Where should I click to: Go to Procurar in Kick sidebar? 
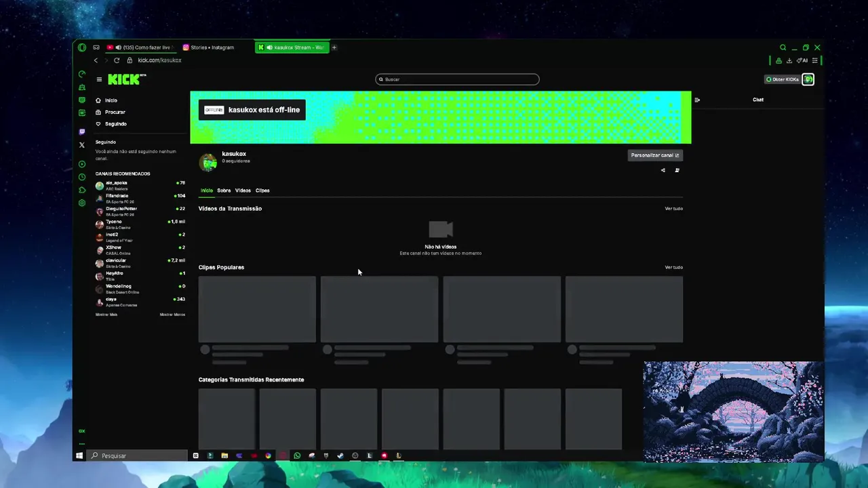111,112
